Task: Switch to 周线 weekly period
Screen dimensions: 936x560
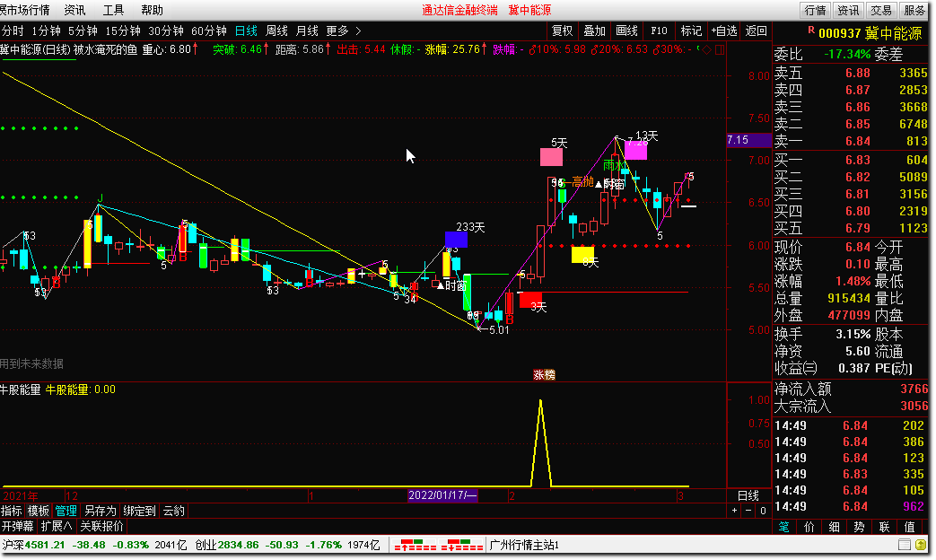Action: pyautogui.click(x=276, y=31)
